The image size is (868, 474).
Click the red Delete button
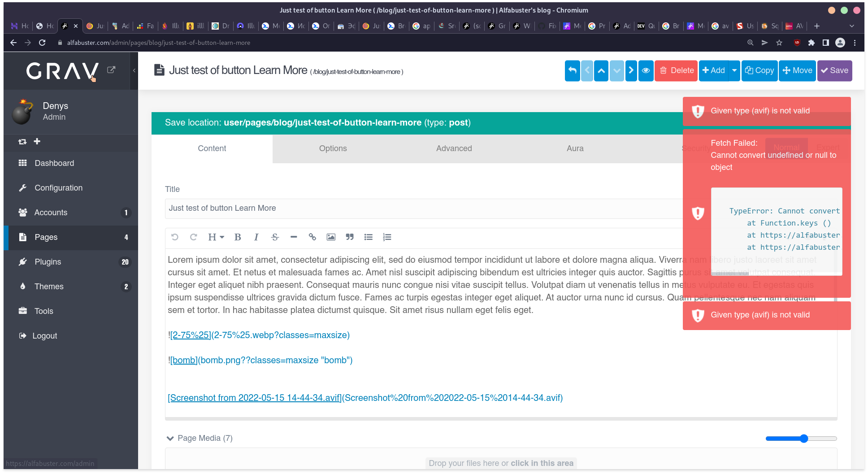pyautogui.click(x=676, y=70)
